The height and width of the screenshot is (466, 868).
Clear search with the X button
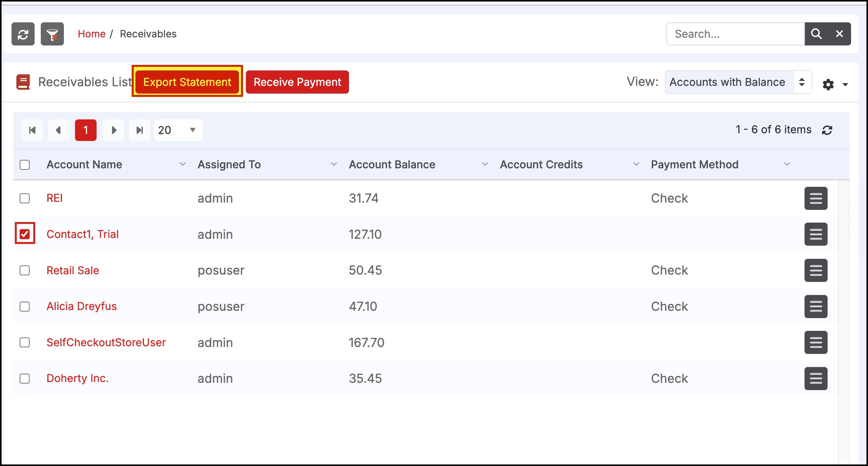click(x=840, y=34)
